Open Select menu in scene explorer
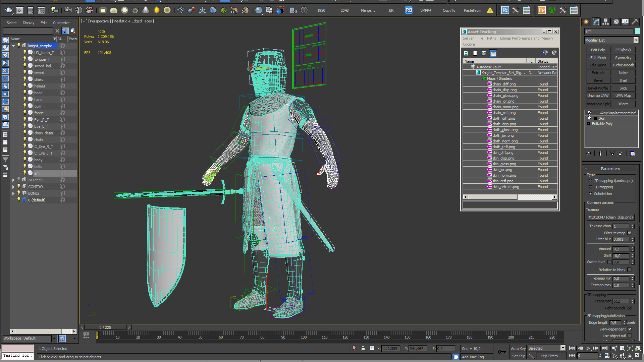644x362 pixels. pos(12,23)
